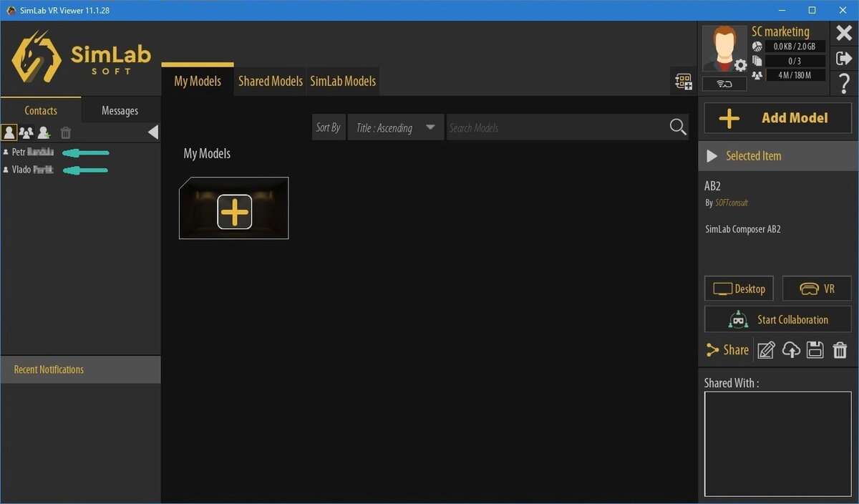Delete the selected model via trash icon

(840, 349)
